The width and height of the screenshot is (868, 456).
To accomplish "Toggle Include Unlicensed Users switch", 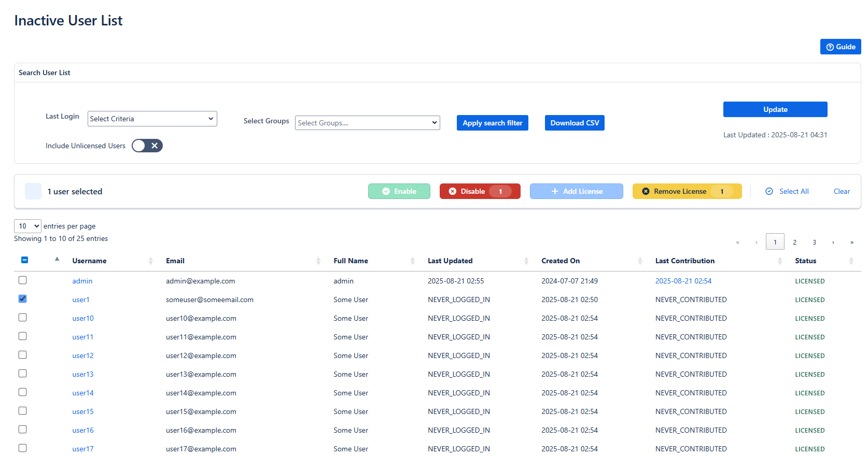I will click(147, 146).
